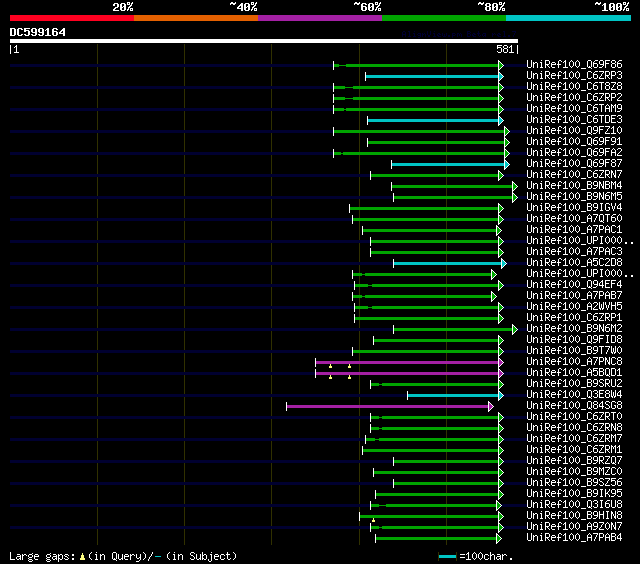Select the UniRef100_C6ZRM1 label
640x564 pixels.
(574, 450)
